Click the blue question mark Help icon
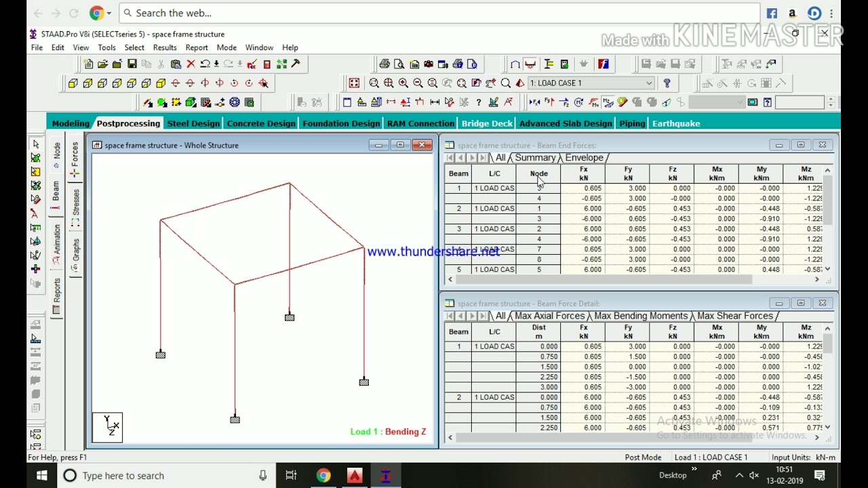This screenshot has height=488, width=868. [667, 83]
